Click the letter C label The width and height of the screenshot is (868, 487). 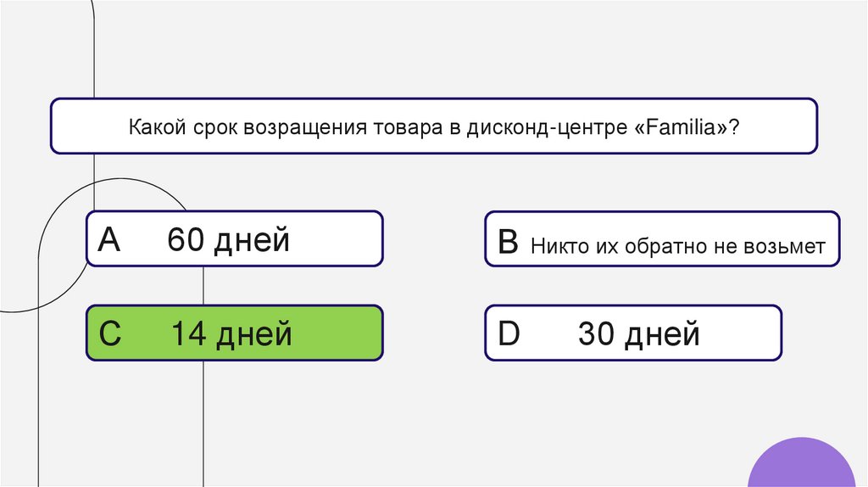pyautogui.click(x=110, y=334)
